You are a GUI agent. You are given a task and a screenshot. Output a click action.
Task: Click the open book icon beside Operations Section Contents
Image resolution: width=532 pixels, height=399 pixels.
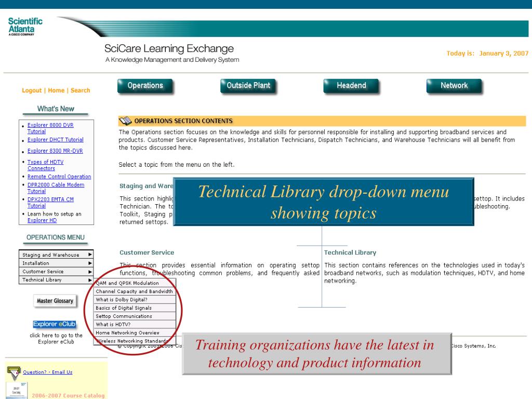pos(125,121)
